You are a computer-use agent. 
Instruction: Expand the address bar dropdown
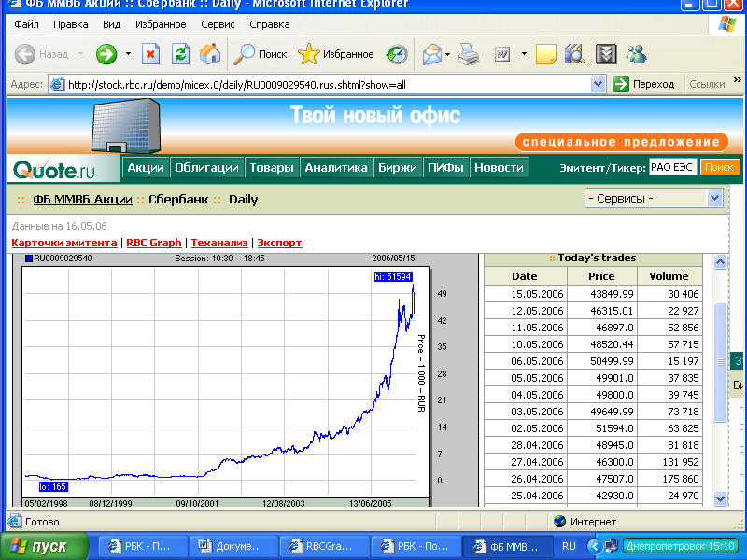599,84
